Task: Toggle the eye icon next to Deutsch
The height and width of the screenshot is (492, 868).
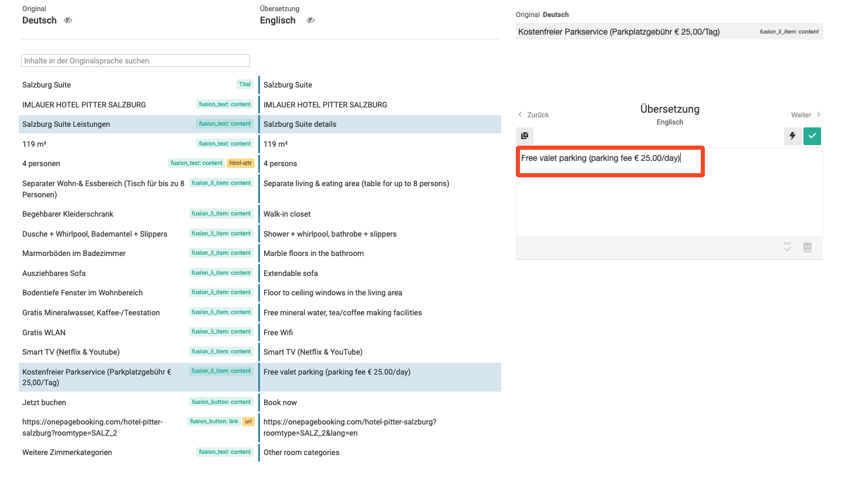Action: 68,21
